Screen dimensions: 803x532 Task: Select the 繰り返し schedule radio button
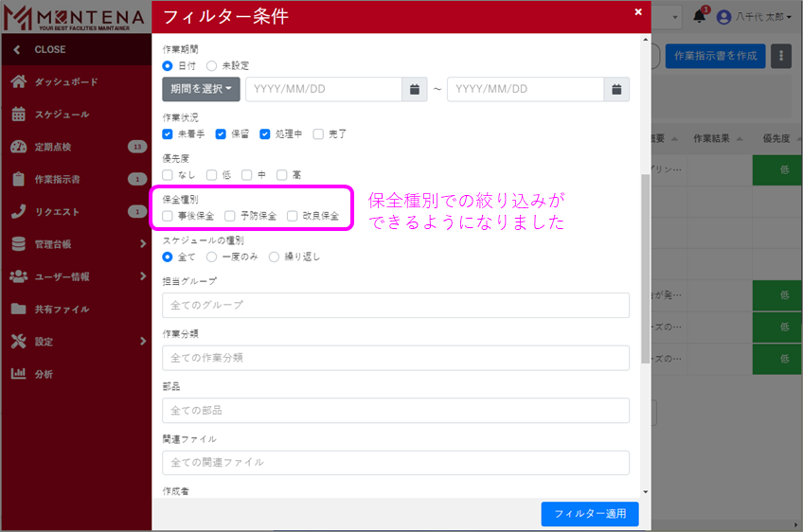pos(275,257)
